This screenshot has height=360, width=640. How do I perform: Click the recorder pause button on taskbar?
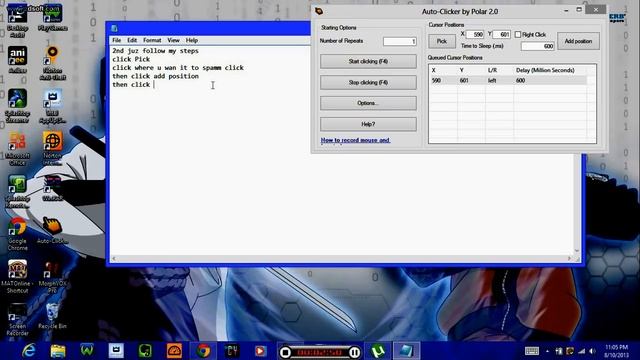tap(355, 352)
